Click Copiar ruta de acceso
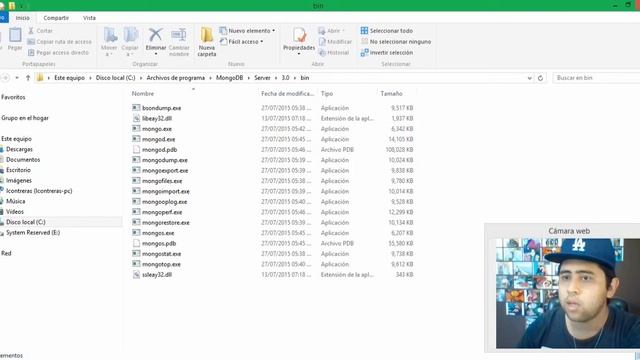The height and width of the screenshot is (360, 640). [x=60, y=42]
